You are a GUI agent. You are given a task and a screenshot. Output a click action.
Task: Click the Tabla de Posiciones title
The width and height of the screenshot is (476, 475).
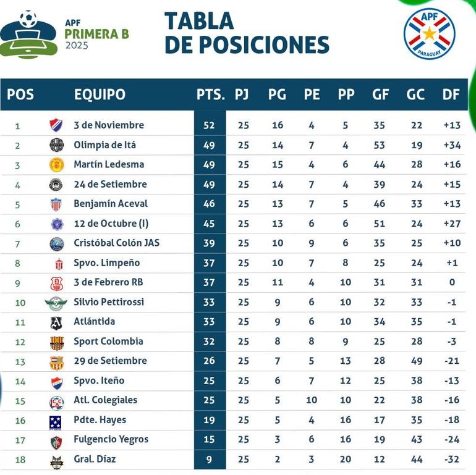(x=246, y=33)
